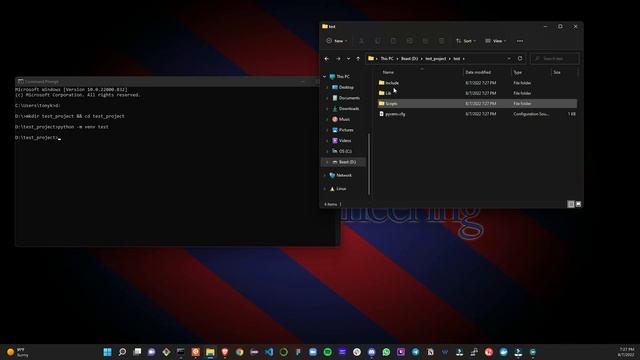Open the Sort dropdown in File Explorer

465,41
